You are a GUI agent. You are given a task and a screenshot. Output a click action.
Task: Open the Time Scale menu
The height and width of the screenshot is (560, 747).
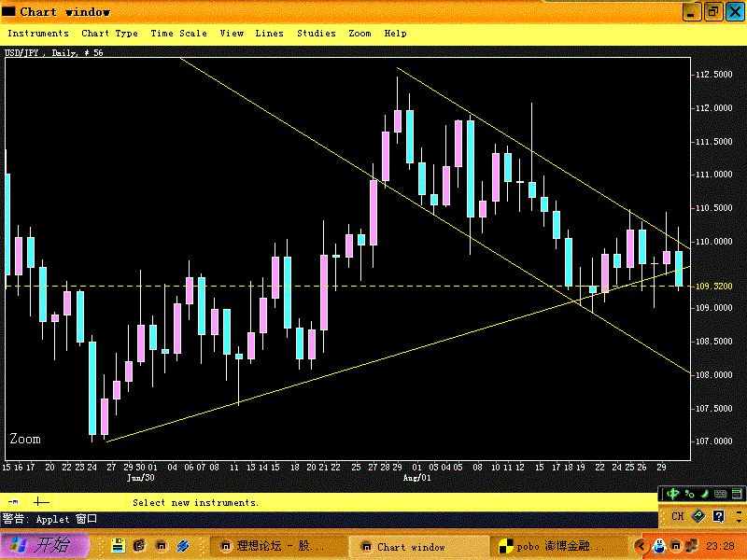[178, 34]
